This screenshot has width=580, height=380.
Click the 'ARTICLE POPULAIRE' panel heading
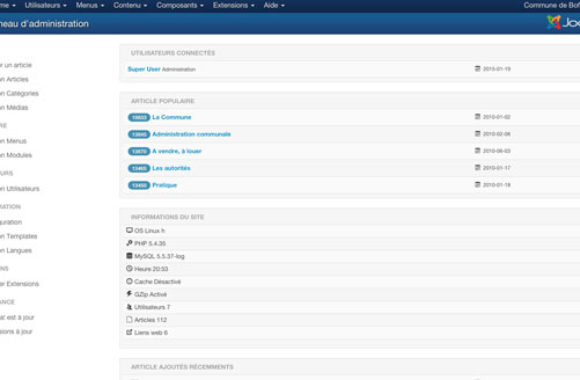click(163, 101)
